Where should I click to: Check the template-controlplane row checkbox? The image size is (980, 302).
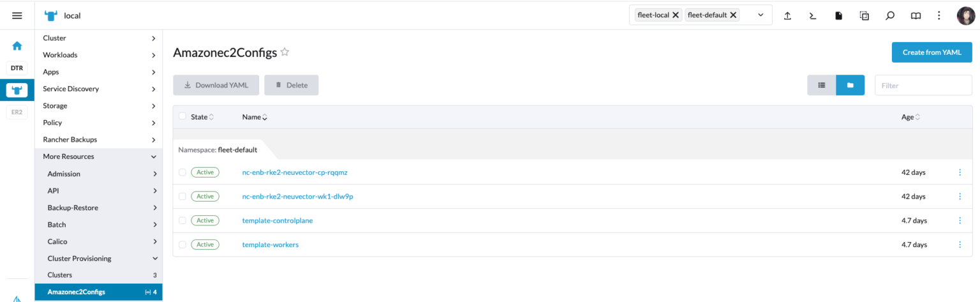(182, 220)
